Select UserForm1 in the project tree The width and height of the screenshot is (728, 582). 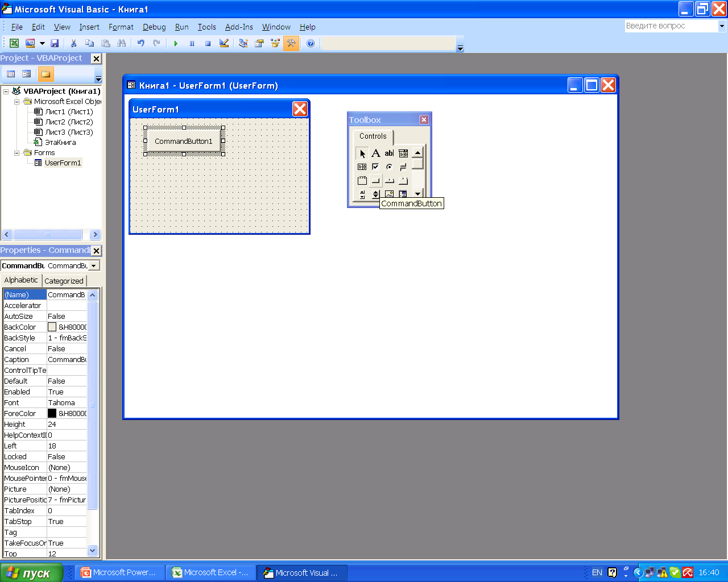coord(63,163)
